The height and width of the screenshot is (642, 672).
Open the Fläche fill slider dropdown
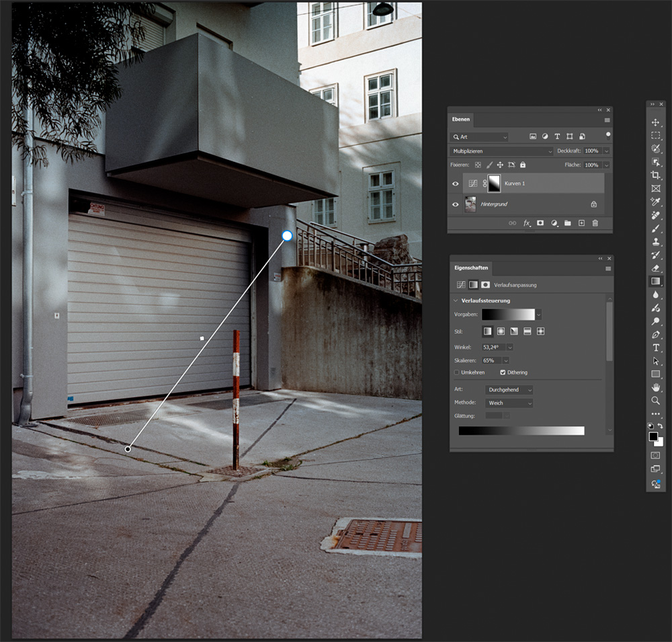(606, 165)
